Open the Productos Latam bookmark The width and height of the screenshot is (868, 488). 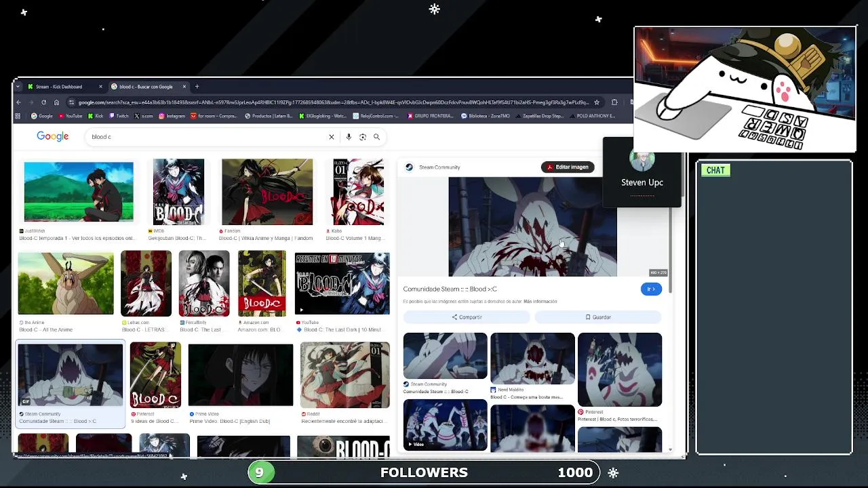269,116
